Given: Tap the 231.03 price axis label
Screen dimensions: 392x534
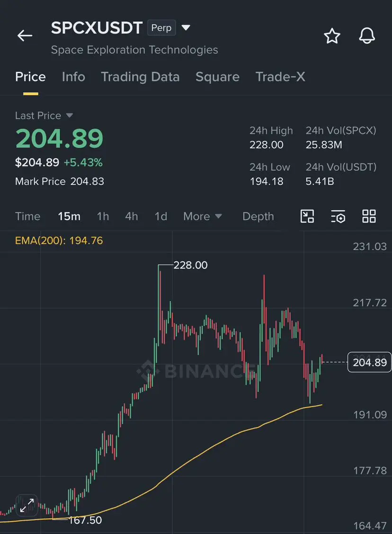Looking at the screenshot, I should pos(370,246).
